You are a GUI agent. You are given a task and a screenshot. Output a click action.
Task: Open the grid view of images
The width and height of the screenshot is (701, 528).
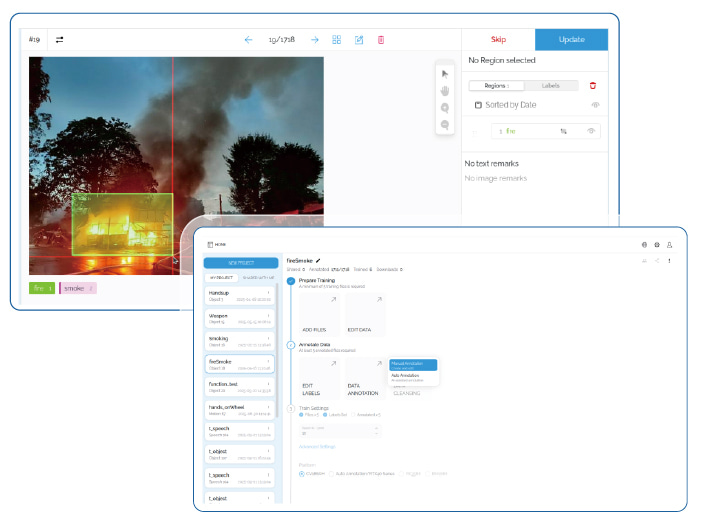[x=337, y=40]
